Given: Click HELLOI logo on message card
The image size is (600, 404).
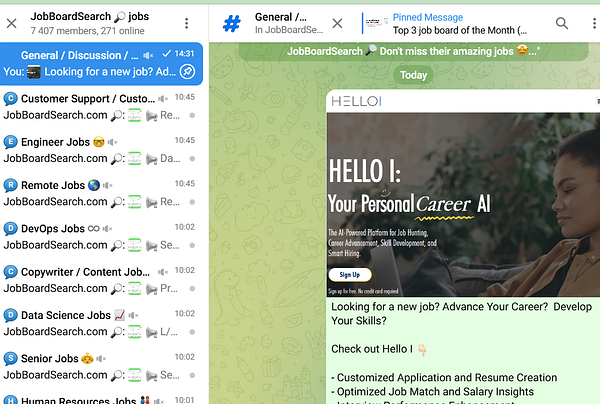Looking at the screenshot, I should (x=356, y=101).
